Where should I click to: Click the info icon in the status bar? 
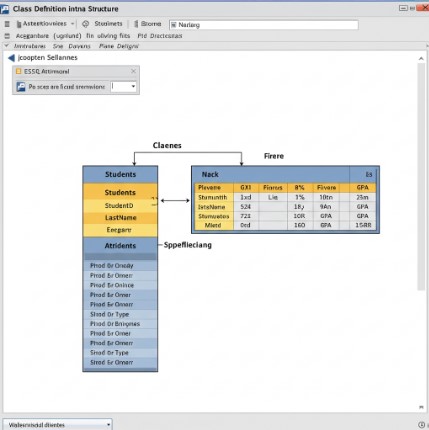(x=421, y=425)
